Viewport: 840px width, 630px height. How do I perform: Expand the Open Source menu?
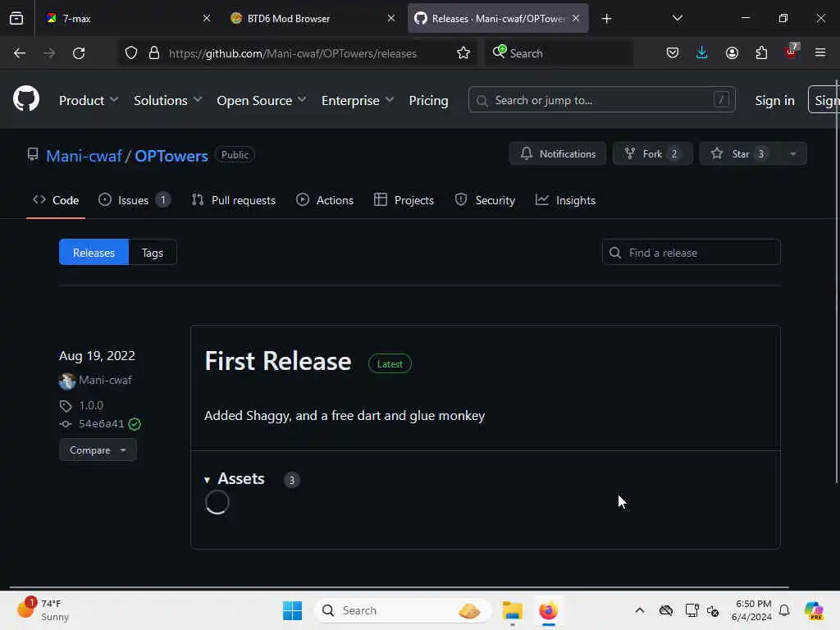click(262, 100)
